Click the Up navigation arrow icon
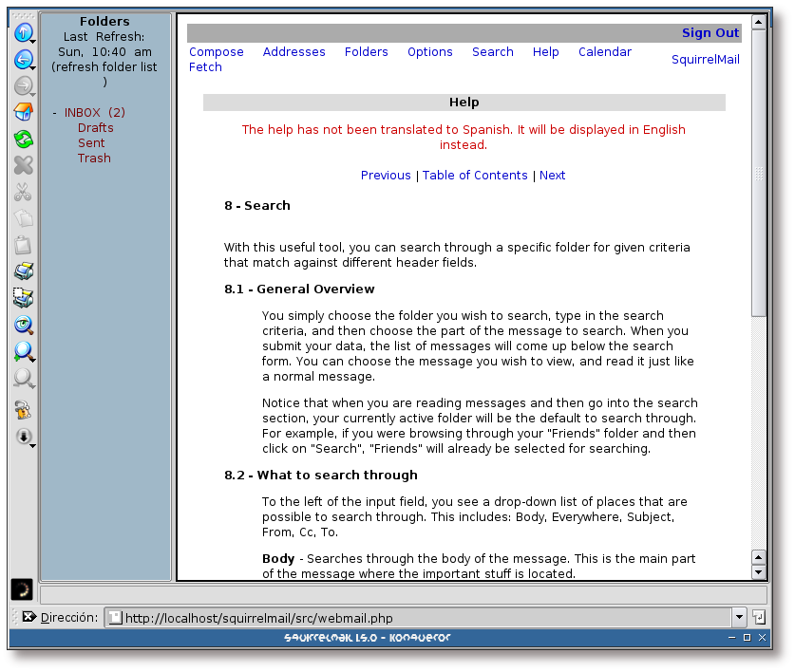The height and width of the screenshot is (672, 795). pos(23,32)
